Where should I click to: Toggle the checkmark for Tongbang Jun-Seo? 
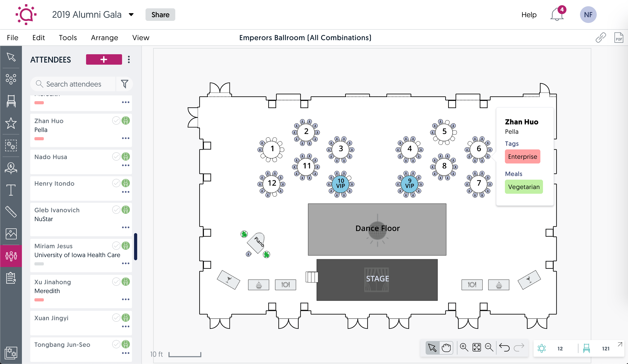116,344
